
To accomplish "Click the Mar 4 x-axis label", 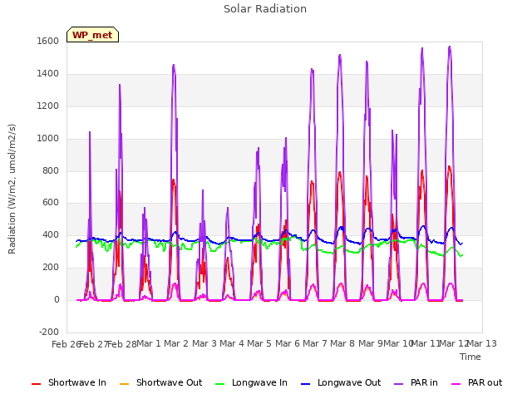I will tap(232, 343).
